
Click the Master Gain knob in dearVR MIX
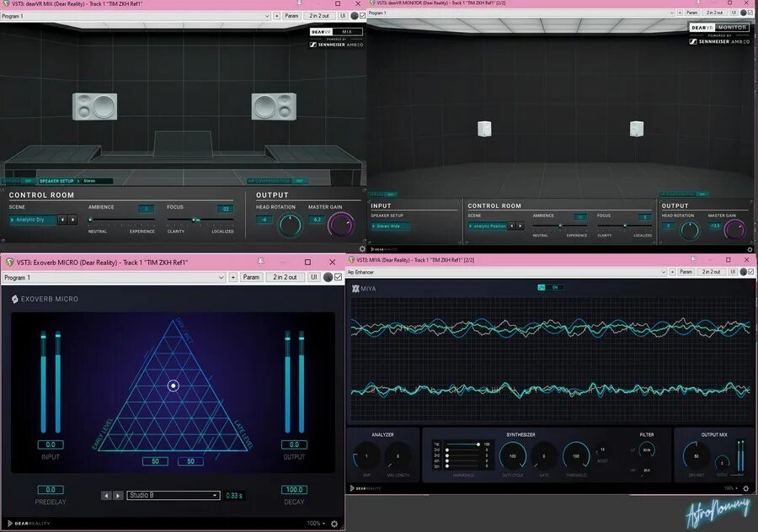pyautogui.click(x=341, y=225)
